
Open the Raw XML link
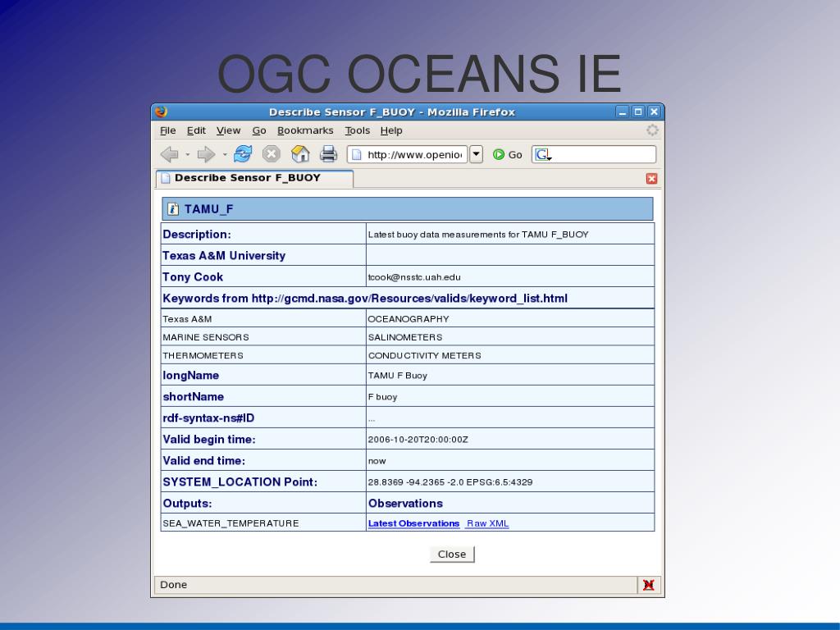(487, 523)
